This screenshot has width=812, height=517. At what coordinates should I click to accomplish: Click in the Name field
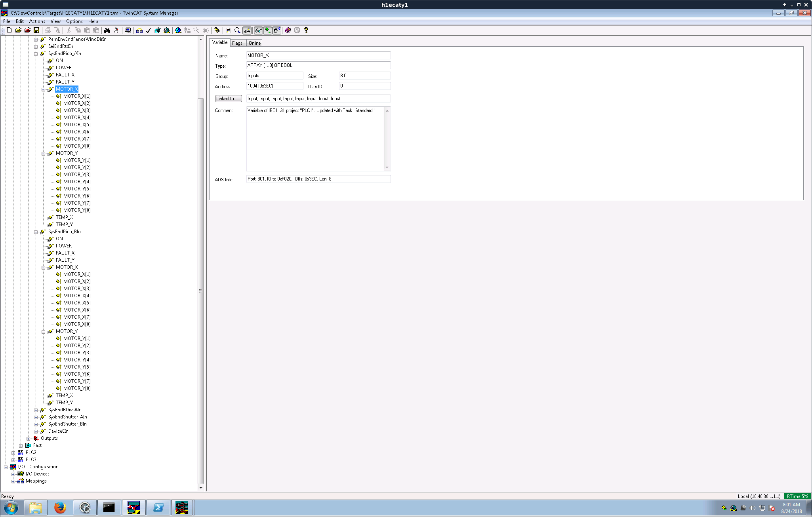(318, 55)
